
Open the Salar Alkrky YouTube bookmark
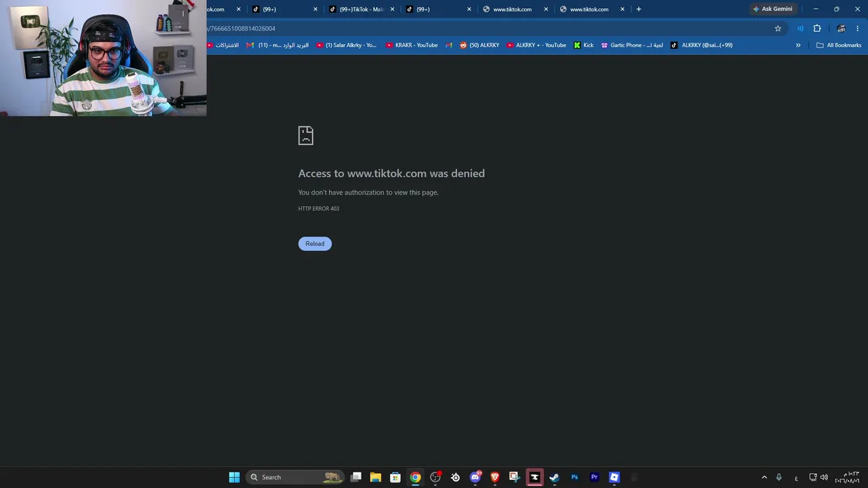(x=347, y=45)
